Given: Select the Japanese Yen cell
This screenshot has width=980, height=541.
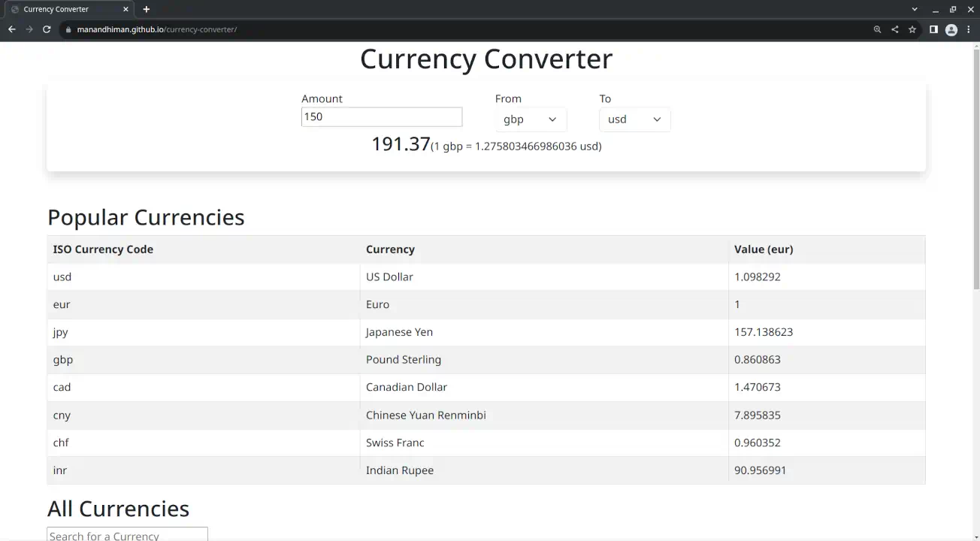Looking at the screenshot, I should 544,332.
